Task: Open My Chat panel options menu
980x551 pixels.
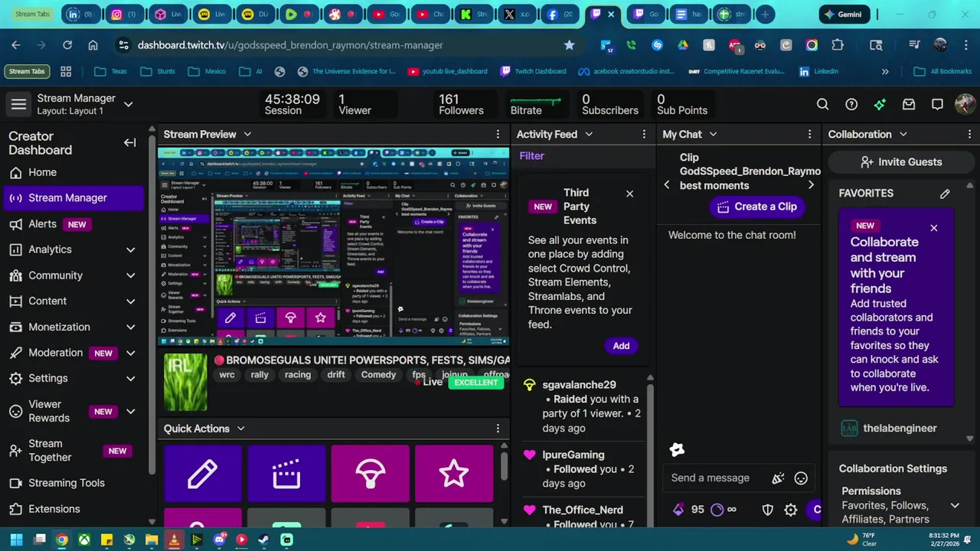Action: (809, 134)
